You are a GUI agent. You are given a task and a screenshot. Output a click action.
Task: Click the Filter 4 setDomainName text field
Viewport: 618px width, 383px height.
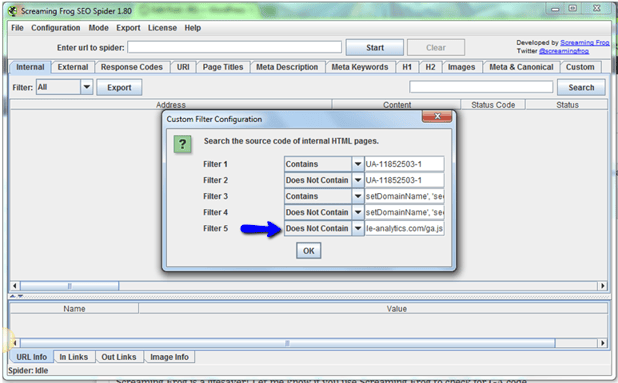click(404, 212)
